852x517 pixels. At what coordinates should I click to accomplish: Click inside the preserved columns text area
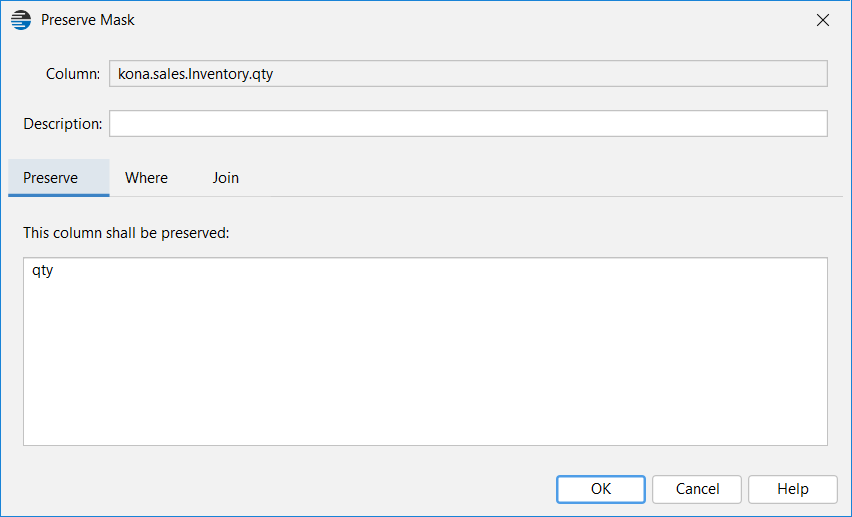tap(425, 352)
